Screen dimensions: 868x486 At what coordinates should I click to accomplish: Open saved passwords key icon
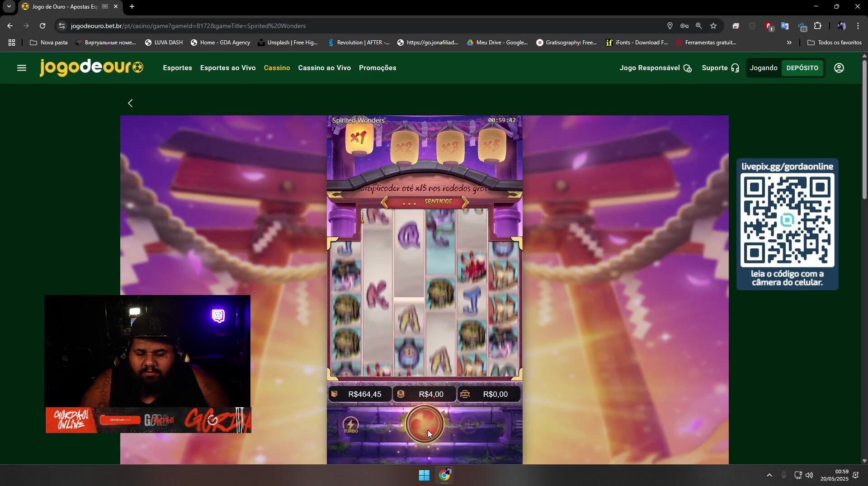point(684,26)
